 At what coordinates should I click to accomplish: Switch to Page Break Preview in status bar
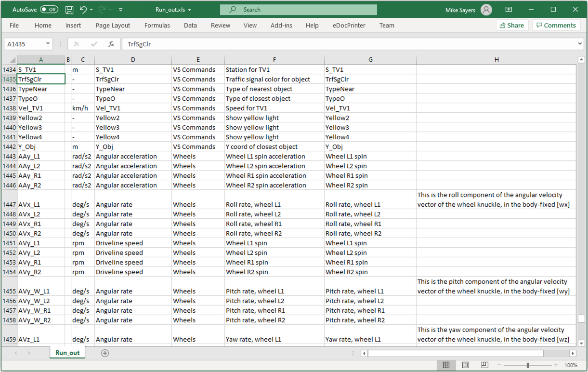[x=485, y=365]
